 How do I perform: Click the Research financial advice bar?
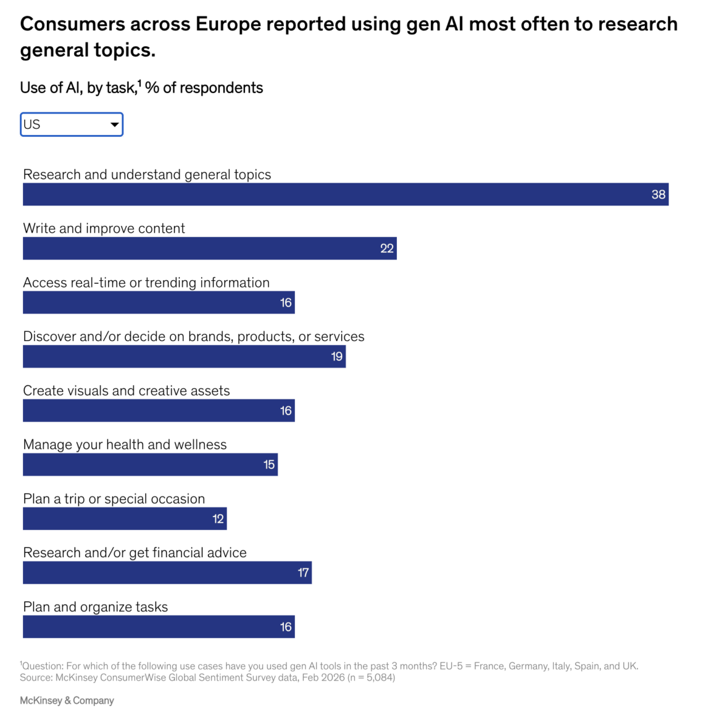tap(167, 573)
